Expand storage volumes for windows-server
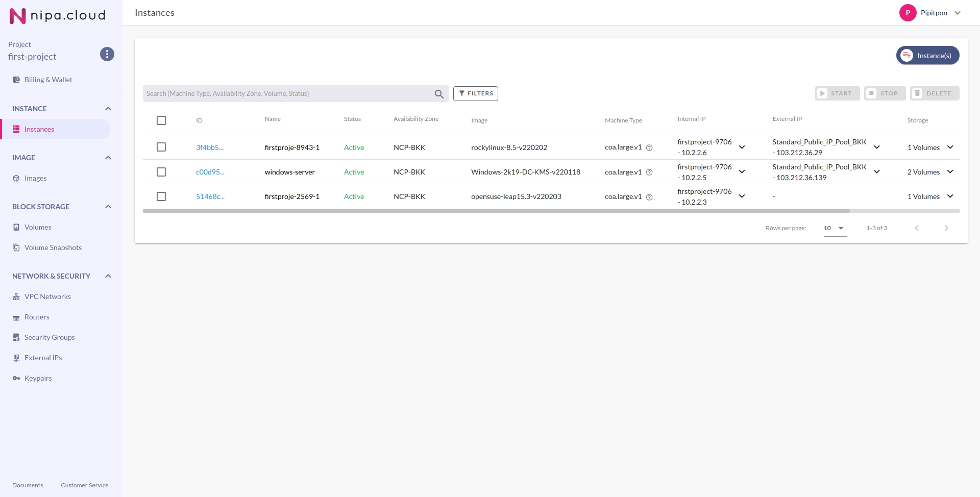 [x=950, y=172]
